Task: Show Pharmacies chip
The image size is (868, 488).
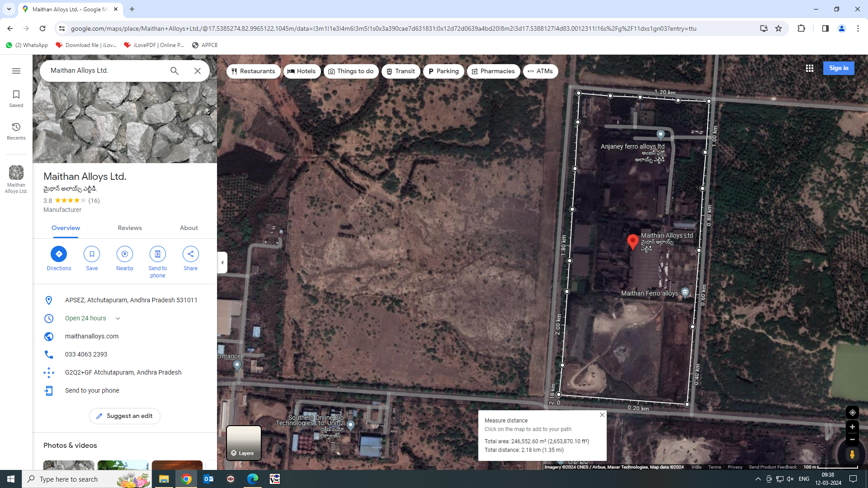Action: (x=494, y=71)
